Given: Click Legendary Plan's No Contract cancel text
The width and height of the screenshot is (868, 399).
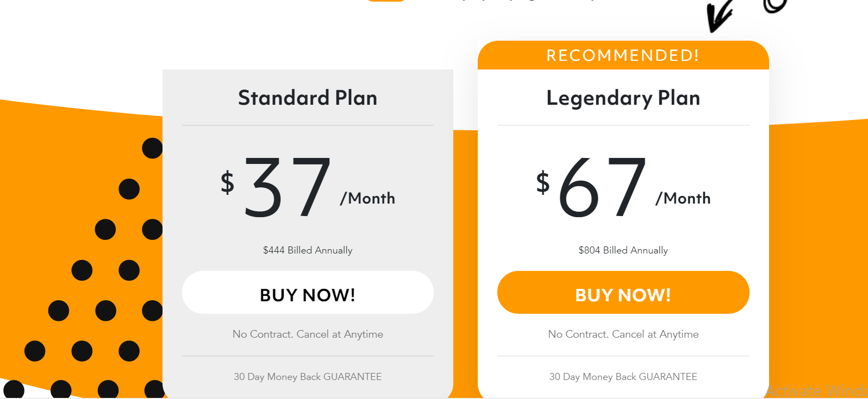Looking at the screenshot, I should point(623,334).
